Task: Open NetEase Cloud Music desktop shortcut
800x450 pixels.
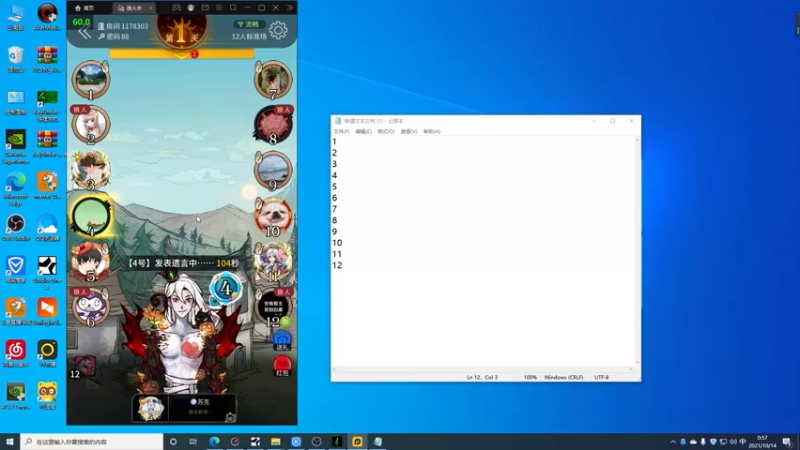Action: tap(16, 354)
